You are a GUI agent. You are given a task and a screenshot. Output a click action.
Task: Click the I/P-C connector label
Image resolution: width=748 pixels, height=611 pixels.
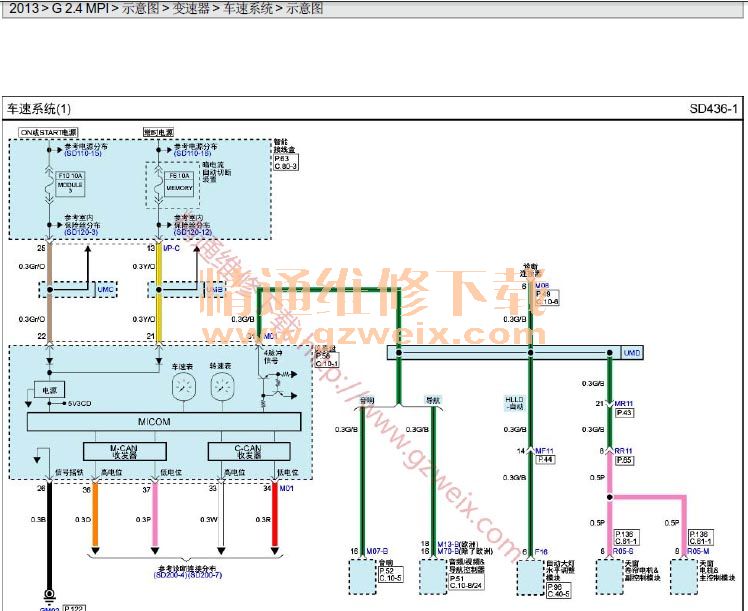tap(171, 248)
